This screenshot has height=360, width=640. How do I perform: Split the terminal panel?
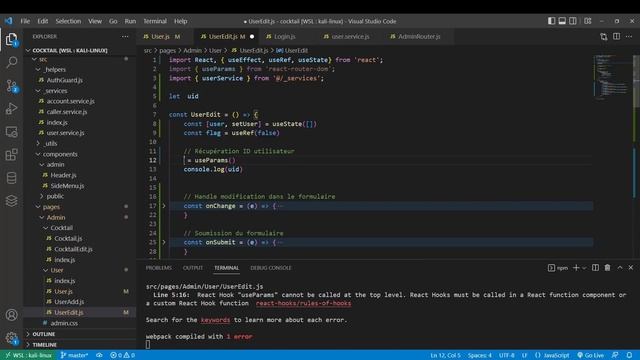click(596, 268)
